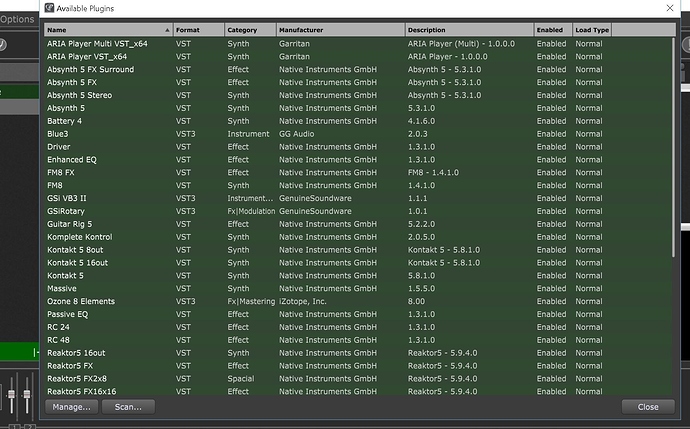Click Enabled status in the Blue3 row

(551, 134)
